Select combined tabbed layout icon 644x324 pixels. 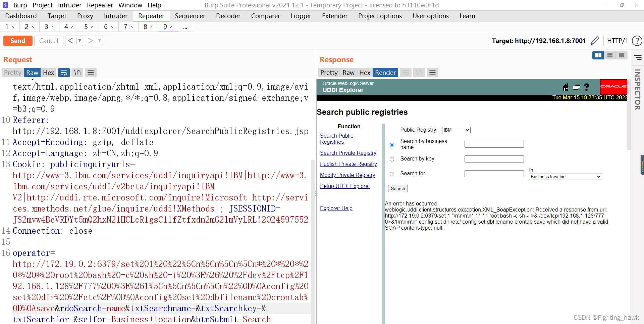622,55
